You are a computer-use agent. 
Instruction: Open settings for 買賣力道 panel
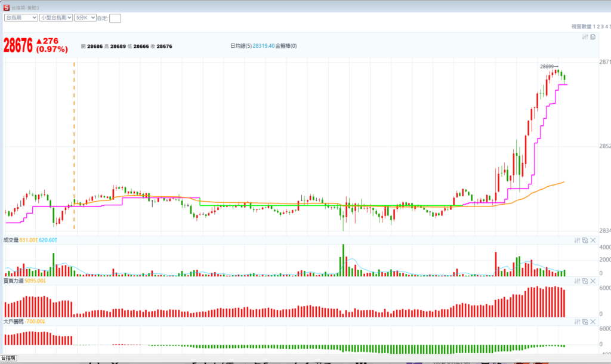pos(577,280)
